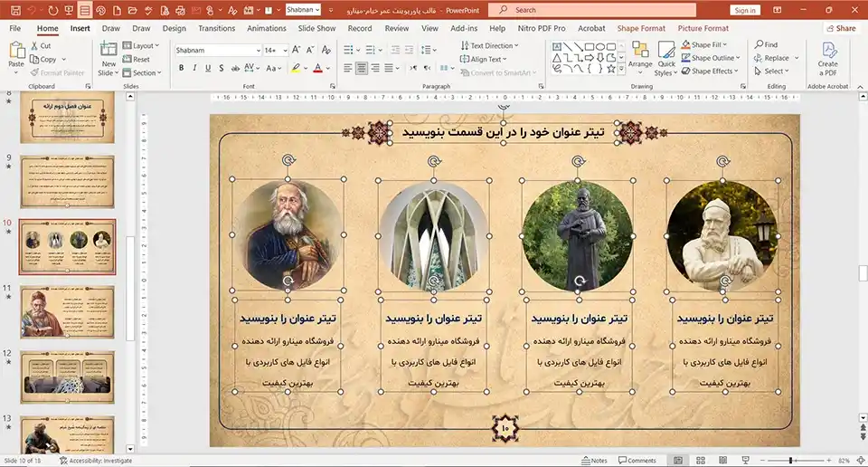Open the Transitions tab
This screenshot has height=467, width=868.
[216, 28]
